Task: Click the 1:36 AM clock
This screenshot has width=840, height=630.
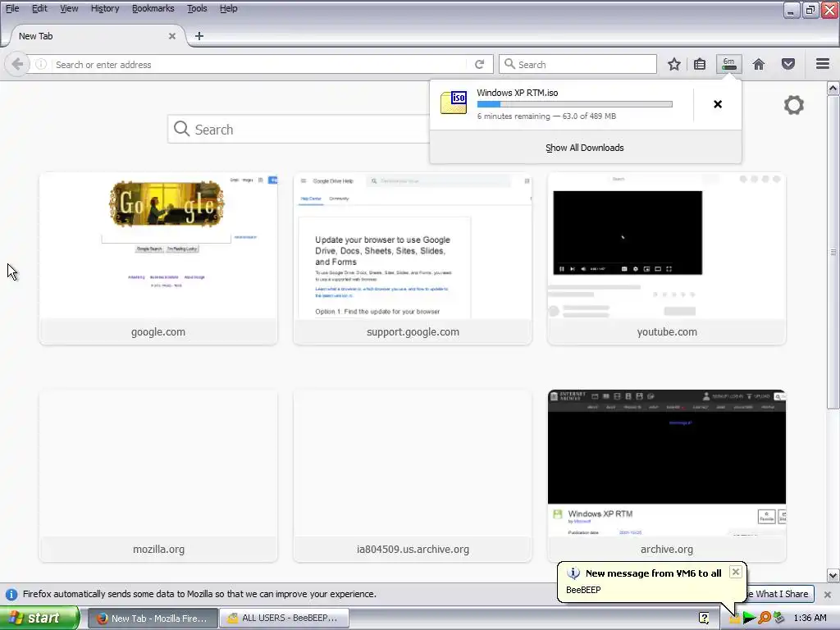Action: pyautogui.click(x=810, y=619)
